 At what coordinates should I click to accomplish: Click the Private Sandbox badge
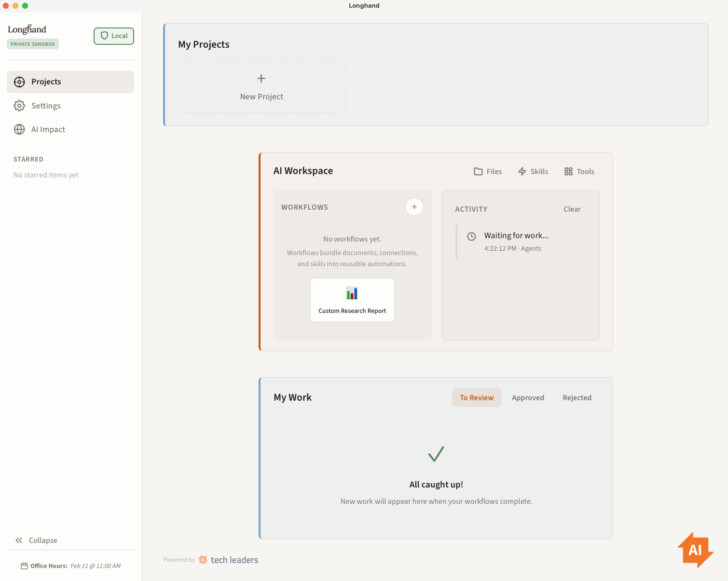coord(32,43)
